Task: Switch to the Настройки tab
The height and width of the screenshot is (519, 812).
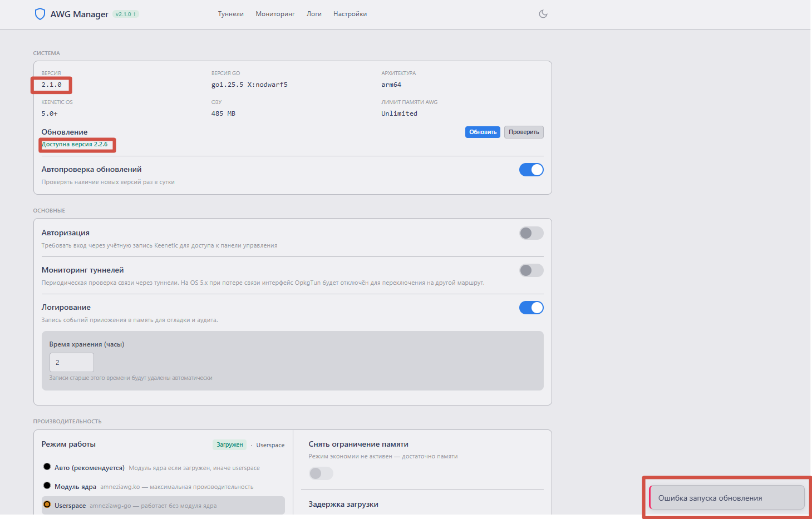Action: (x=350, y=14)
